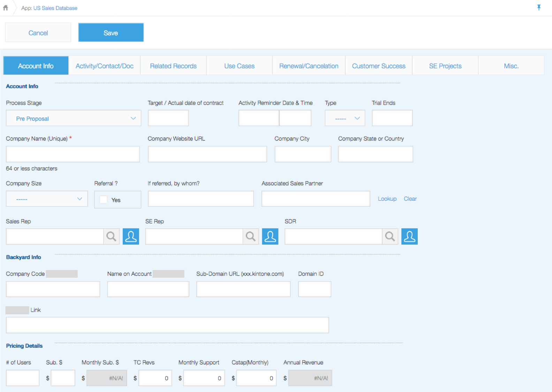Check the Referral Yes checkbox
552x392 pixels.
[x=104, y=200]
